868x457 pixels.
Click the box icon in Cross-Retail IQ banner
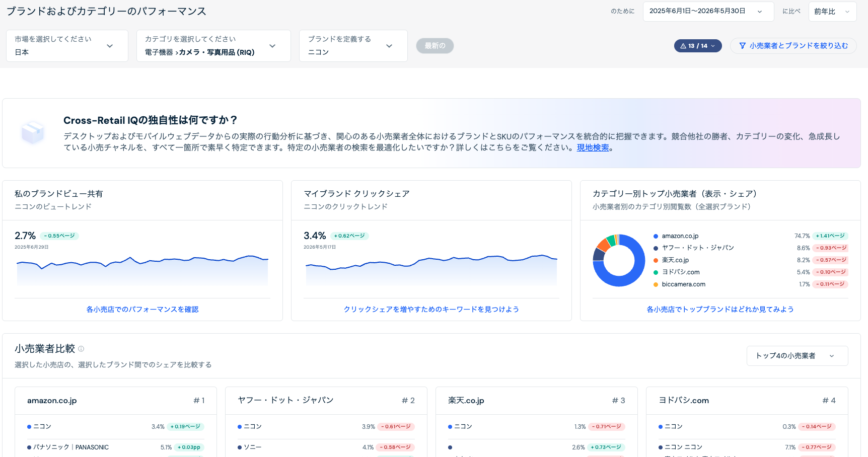(x=33, y=133)
